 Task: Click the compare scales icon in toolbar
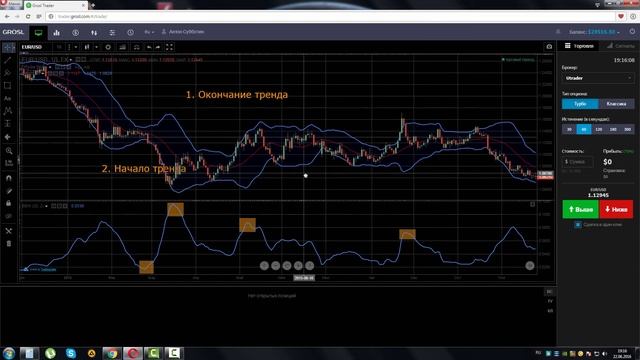[x=137, y=47]
